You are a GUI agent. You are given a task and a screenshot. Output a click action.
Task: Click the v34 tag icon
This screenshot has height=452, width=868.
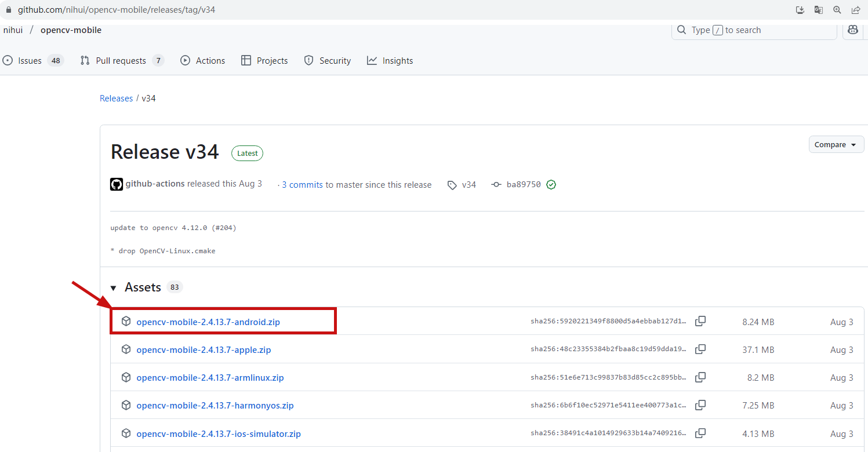tap(452, 185)
